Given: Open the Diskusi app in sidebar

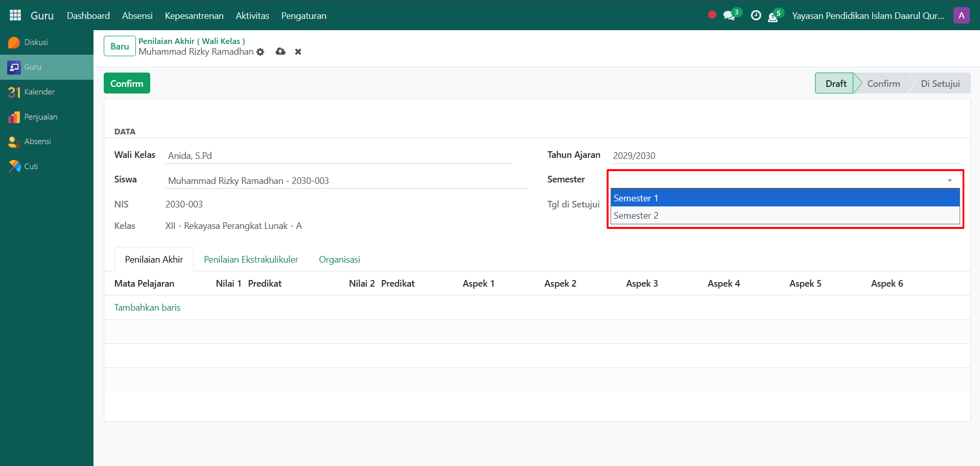Looking at the screenshot, I should pyautogui.click(x=36, y=42).
